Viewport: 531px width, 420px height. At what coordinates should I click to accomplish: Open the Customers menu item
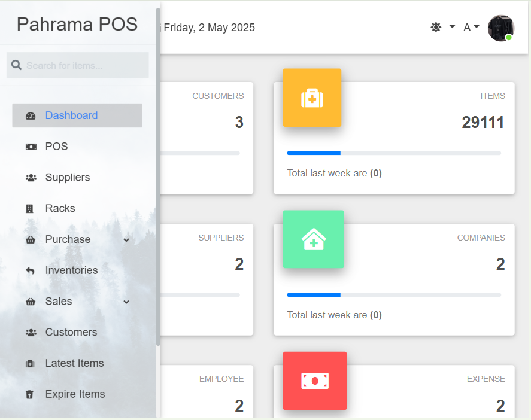pos(71,333)
